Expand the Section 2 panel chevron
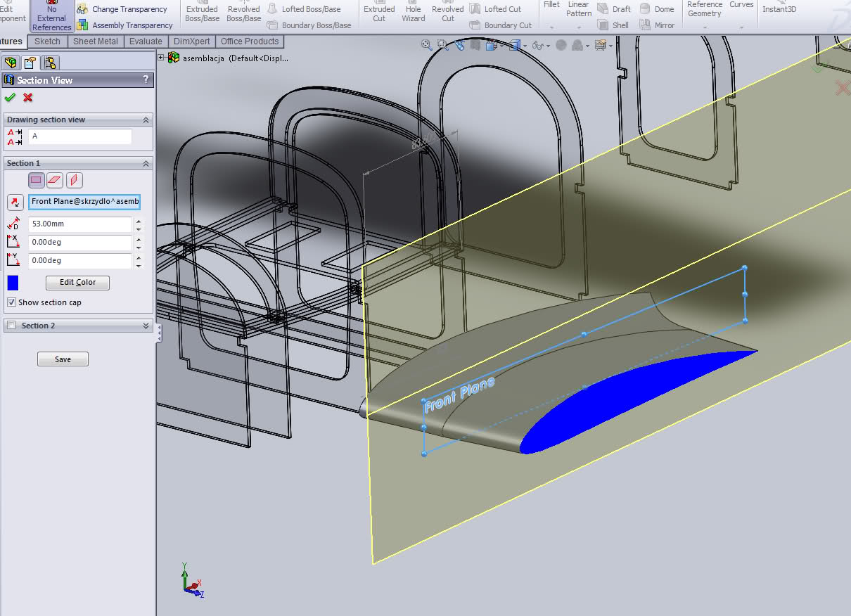Image resolution: width=851 pixels, height=616 pixels. 146,326
